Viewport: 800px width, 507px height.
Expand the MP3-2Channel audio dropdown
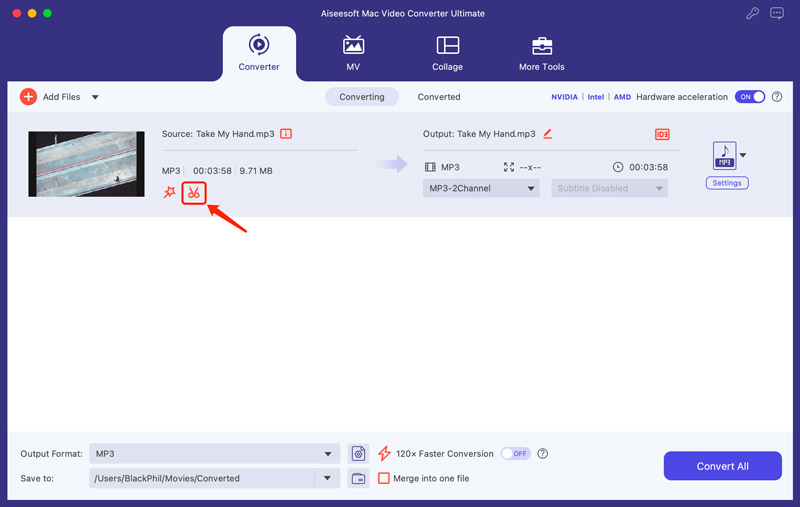[481, 188]
